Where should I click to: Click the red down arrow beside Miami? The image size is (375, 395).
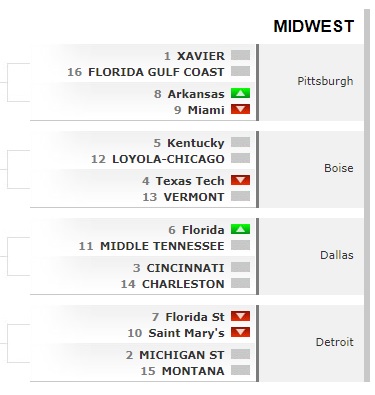240,109
